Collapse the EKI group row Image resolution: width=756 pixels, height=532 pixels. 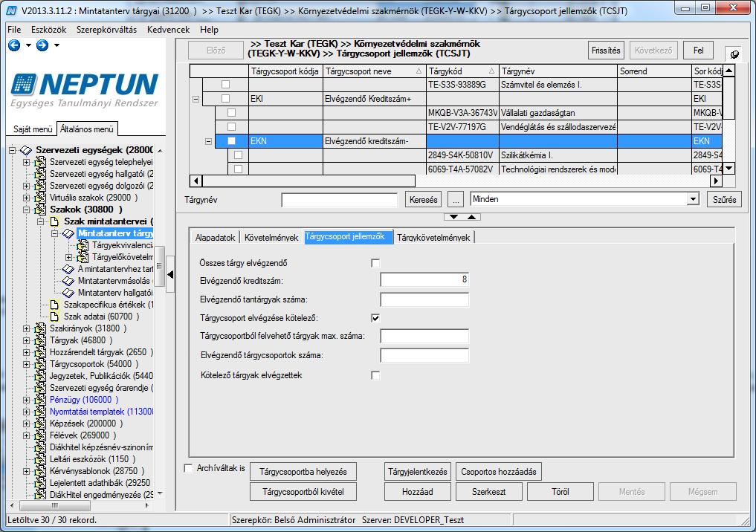point(196,100)
